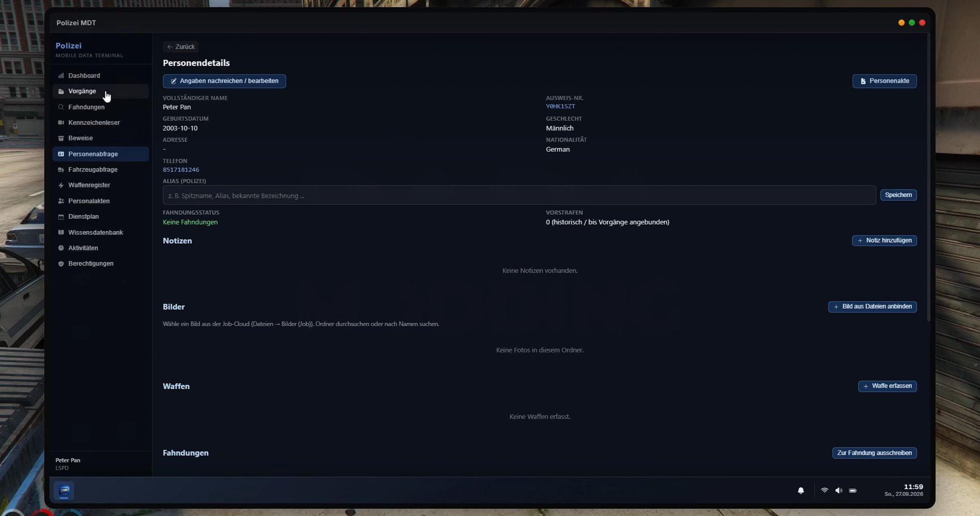Click the Beweise archive icon
This screenshot has width=980, height=516.
[61, 138]
